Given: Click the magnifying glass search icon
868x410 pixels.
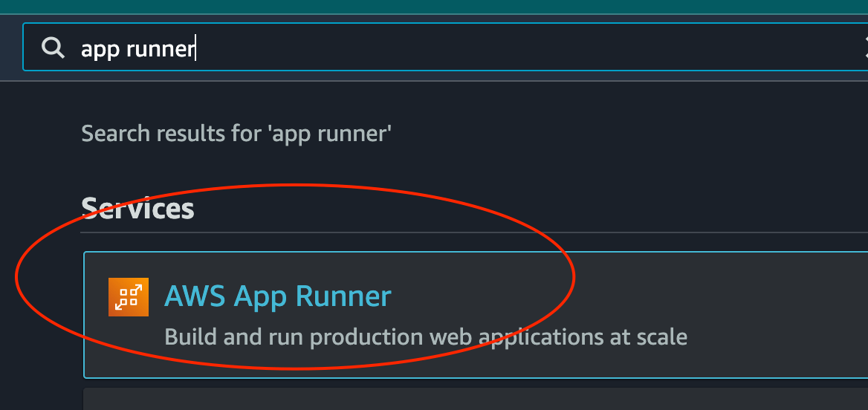Looking at the screenshot, I should tap(53, 48).
